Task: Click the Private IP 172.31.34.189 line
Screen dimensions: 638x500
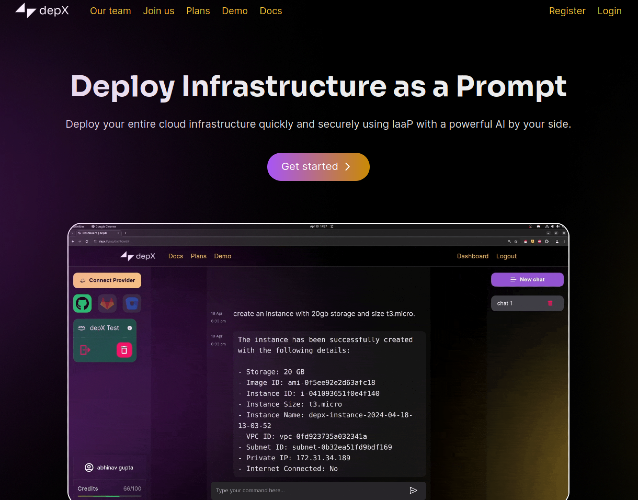Action: (295, 458)
